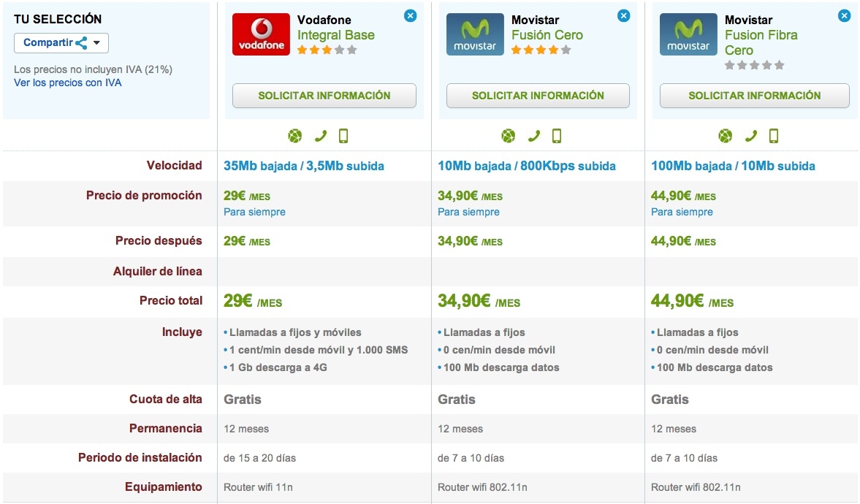Click the star rating of Fusion Fibra Cero
Viewport: 860px width, 504px height.
(755, 65)
